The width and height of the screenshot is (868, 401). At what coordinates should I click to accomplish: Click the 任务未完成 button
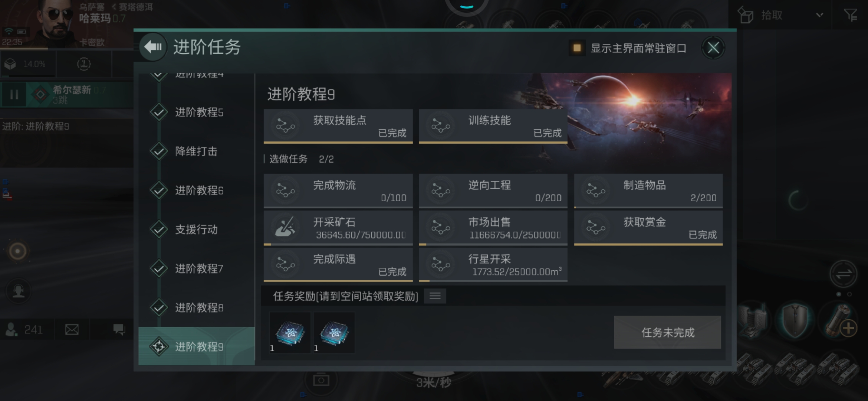[x=667, y=332]
